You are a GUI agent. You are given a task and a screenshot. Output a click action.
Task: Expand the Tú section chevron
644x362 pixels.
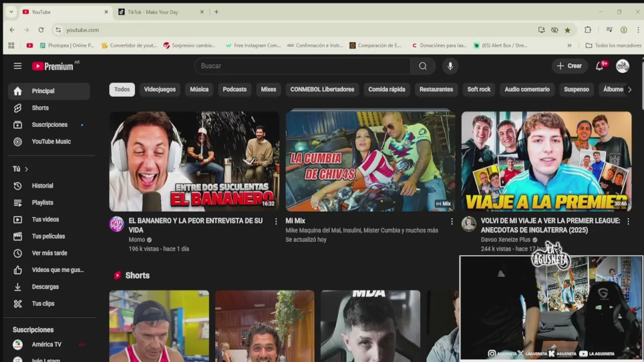(26, 169)
